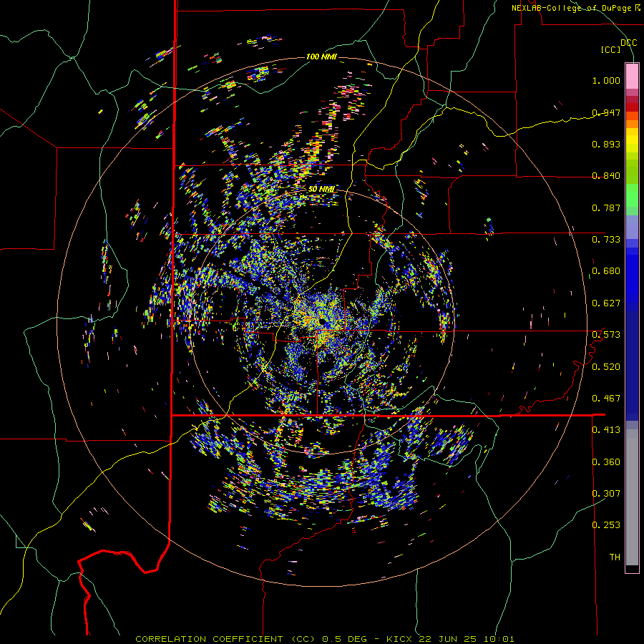This screenshot has width=644, height=644.
Task: Select the 0.5 DEG elevation text
Action: 345,639
